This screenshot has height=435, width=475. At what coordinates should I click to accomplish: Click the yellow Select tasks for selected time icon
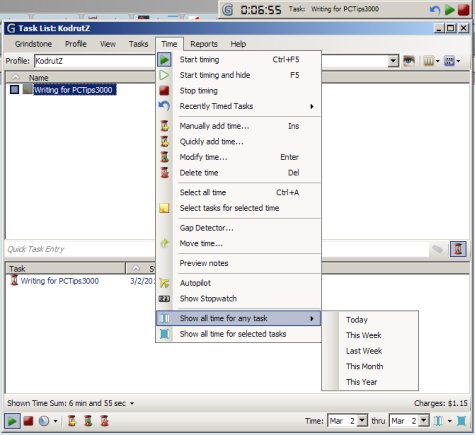click(164, 208)
